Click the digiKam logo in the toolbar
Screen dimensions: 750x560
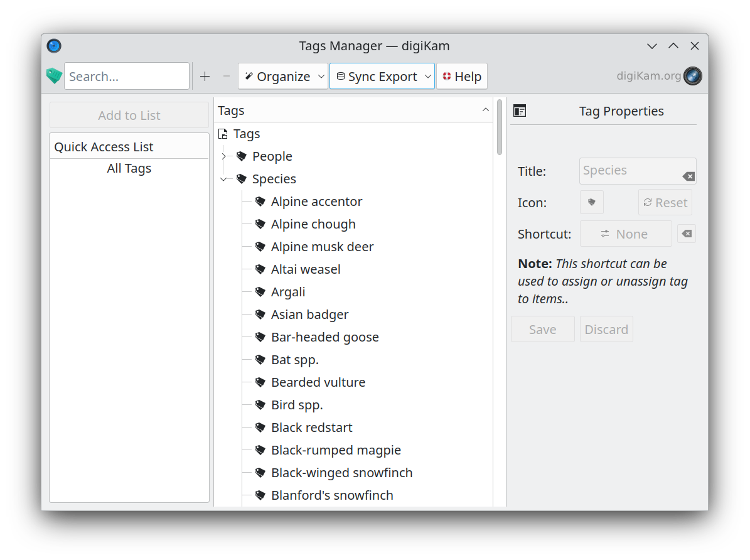click(693, 76)
